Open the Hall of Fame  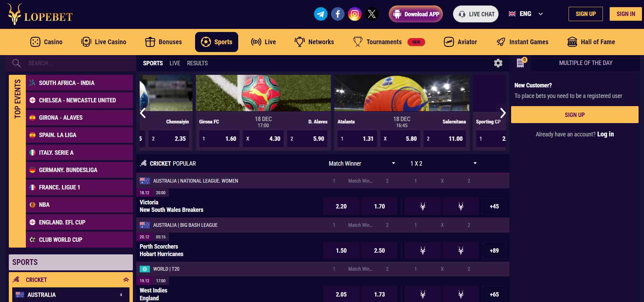pyautogui.click(x=591, y=42)
